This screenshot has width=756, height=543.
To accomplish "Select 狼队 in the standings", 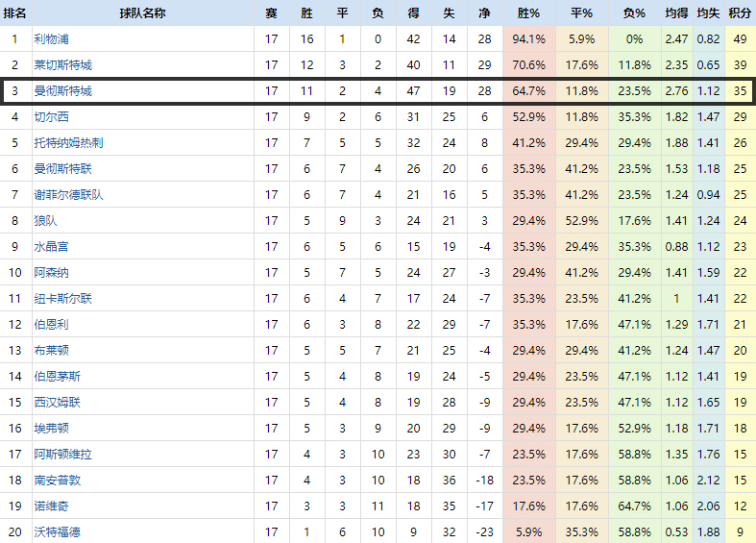I will 45,221.
